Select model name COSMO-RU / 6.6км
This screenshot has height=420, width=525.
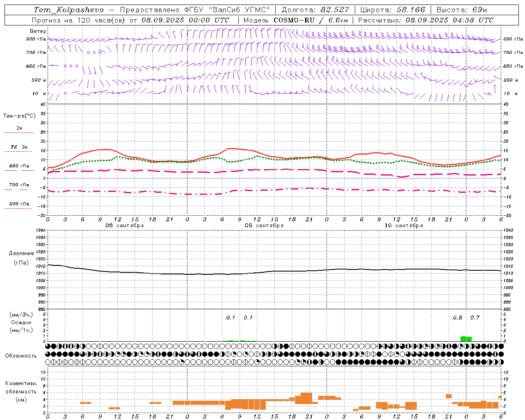pos(311,20)
